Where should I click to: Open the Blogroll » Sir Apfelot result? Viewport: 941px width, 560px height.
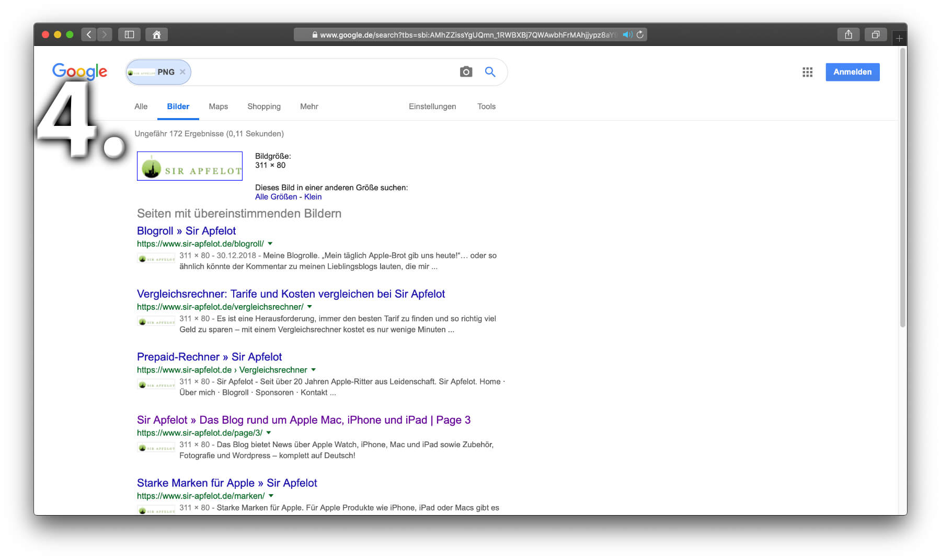(186, 231)
